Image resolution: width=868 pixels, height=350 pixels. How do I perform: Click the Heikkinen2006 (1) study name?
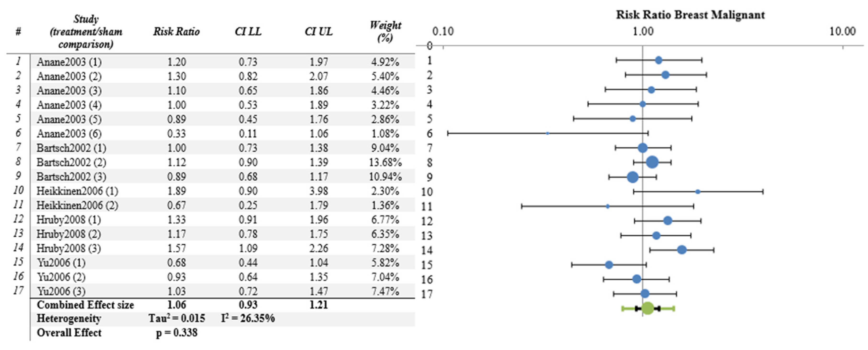[77, 191]
